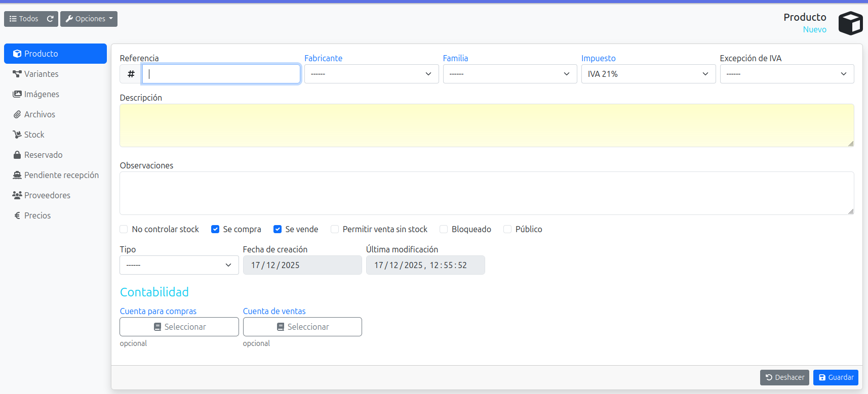Open the Opciones menu
868x394 pixels.
pos(89,19)
